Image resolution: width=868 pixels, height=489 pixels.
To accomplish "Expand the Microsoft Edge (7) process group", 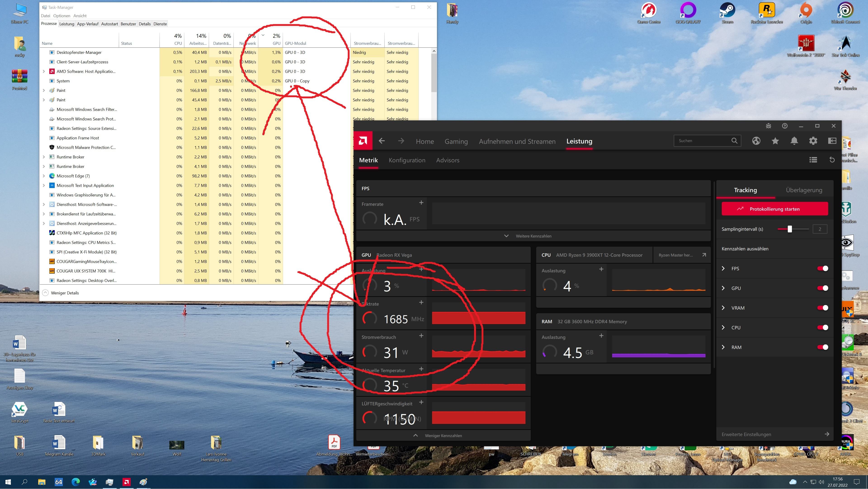I will 44,176.
